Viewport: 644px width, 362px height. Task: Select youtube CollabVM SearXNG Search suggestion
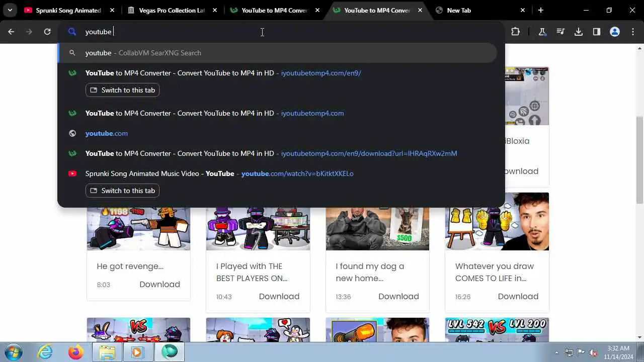coord(278,53)
